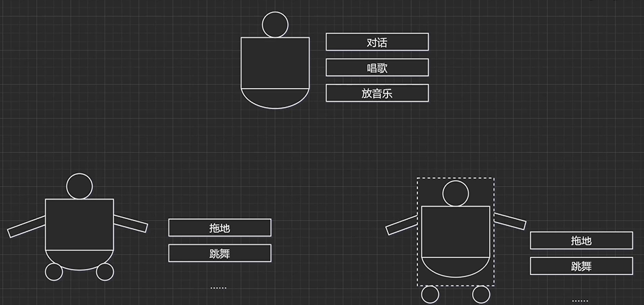Select the right wheel of the left robot
The image size is (644, 305).
pos(105,272)
